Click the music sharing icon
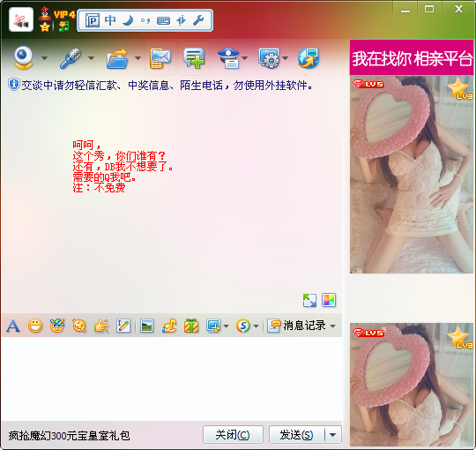This screenshot has width=476, height=450. coord(169,326)
